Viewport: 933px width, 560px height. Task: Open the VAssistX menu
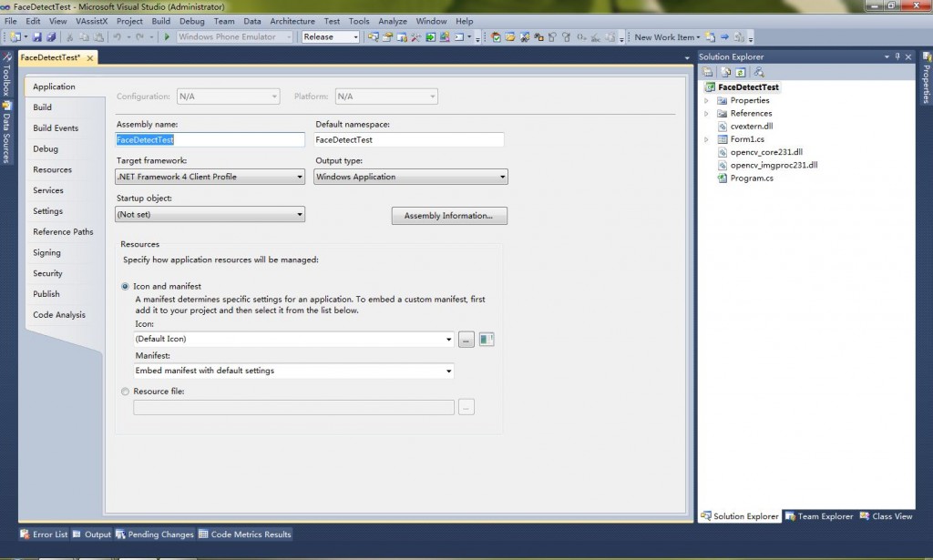[92, 21]
